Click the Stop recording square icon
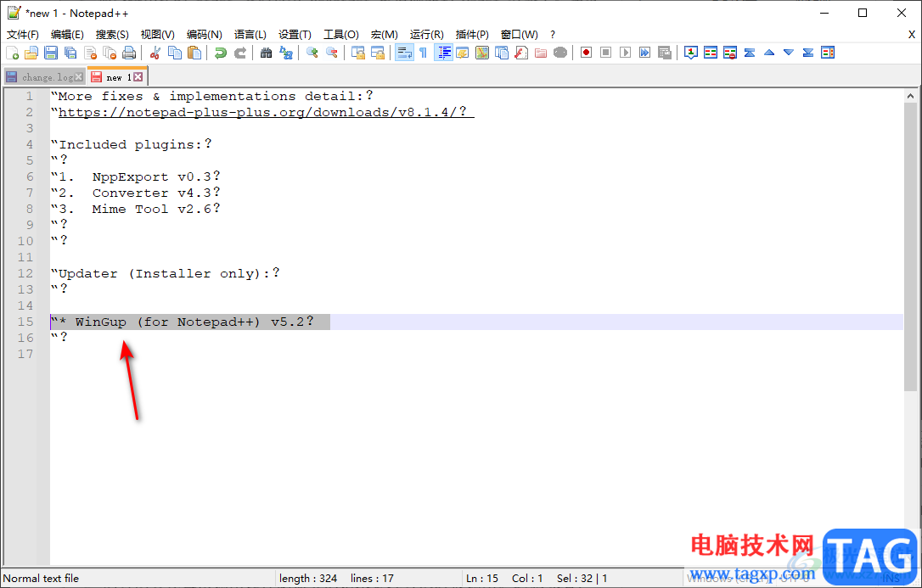 605,53
